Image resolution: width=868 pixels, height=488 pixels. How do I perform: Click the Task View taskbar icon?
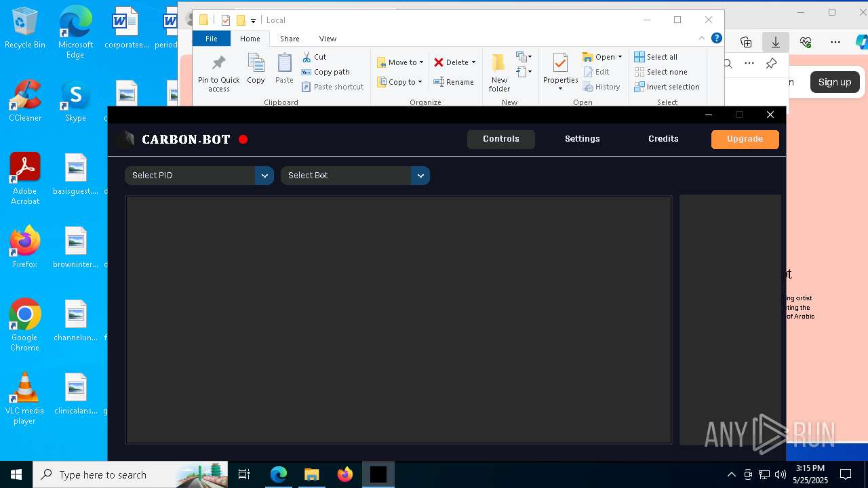coord(245,474)
